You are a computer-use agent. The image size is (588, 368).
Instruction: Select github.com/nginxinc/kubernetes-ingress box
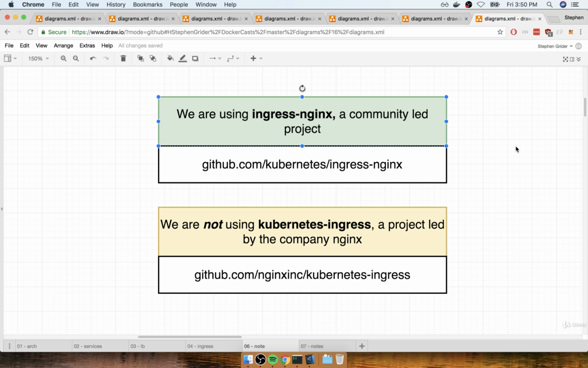302,275
